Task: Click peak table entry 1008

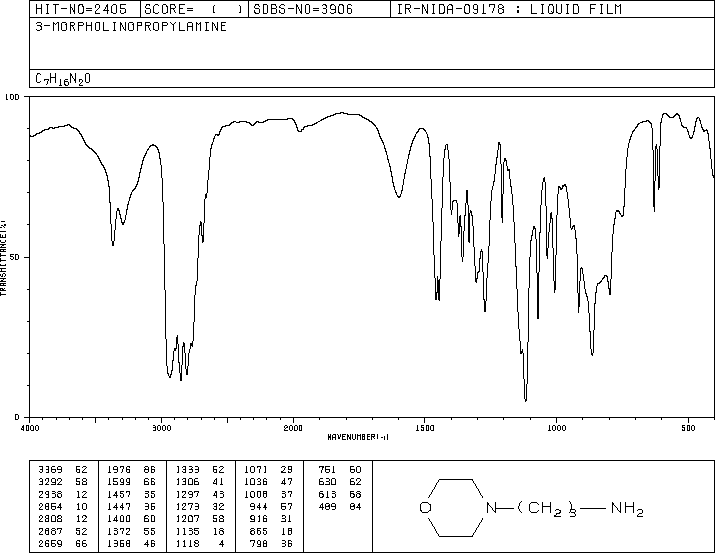Action: click(256, 494)
